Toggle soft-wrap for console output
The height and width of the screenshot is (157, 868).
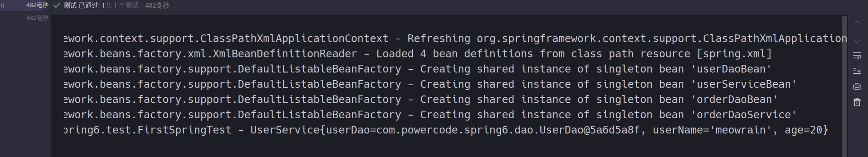857,55
